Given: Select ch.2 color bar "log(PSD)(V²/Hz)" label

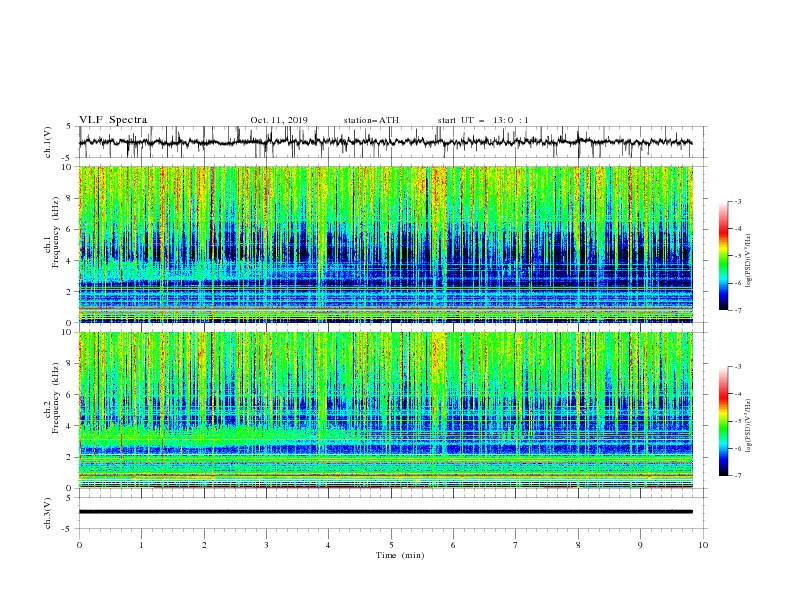Looking at the screenshot, I should [749, 426].
